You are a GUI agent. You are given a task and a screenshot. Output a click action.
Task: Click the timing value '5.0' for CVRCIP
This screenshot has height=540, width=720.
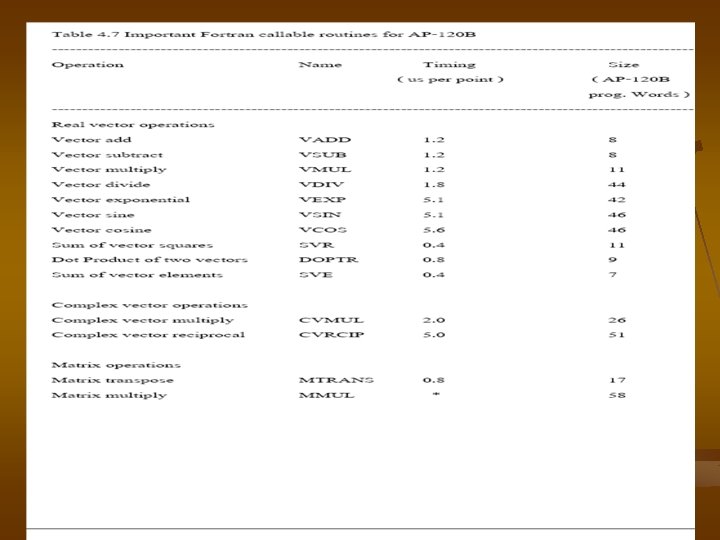[x=433, y=335]
